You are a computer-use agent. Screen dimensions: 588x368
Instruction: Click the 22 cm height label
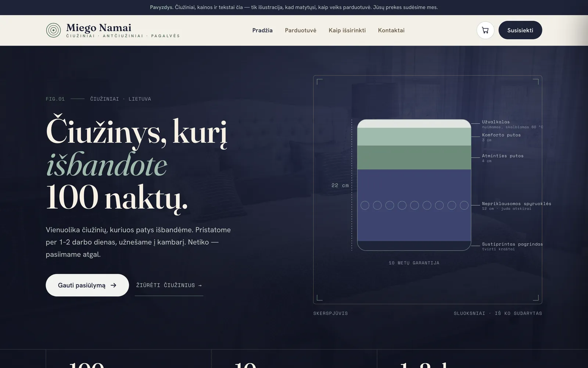[x=340, y=185]
